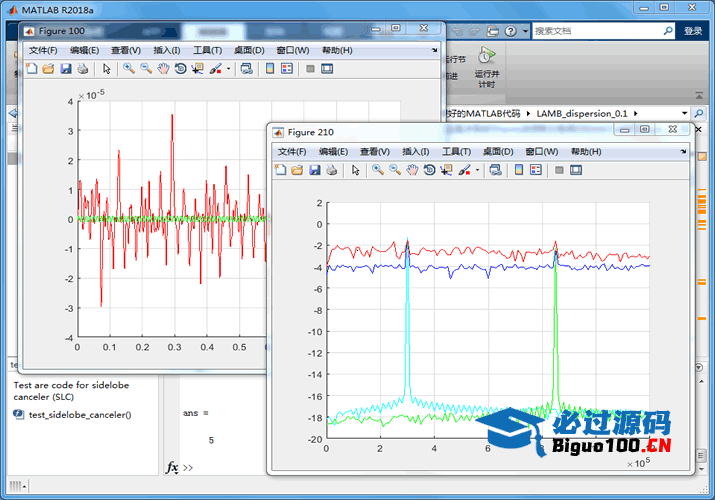This screenshot has height=500, width=715.
Task: Select LAMB_dispersion_0.1 folder in address path
Action: point(582,113)
